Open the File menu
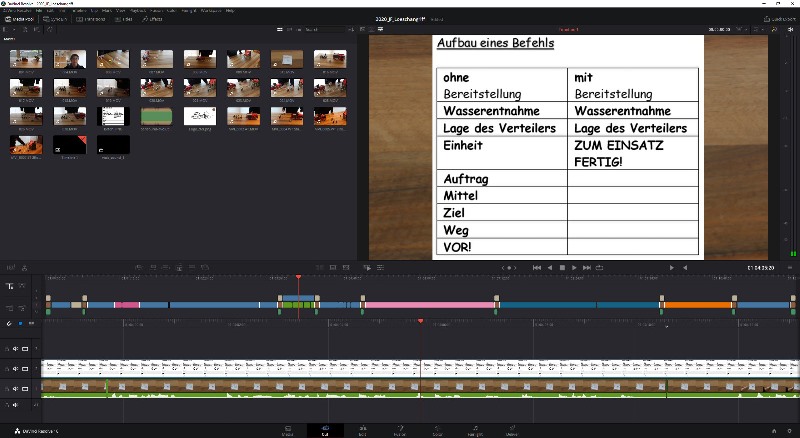 tap(39, 11)
